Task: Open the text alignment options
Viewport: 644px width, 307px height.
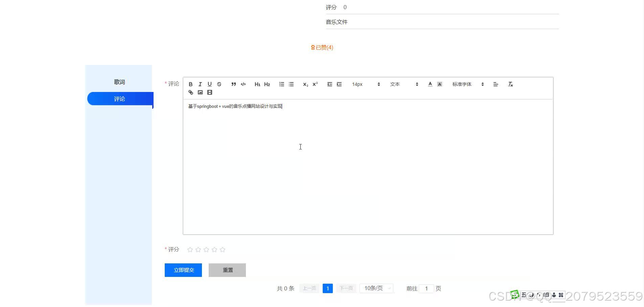Action: coord(496,84)
